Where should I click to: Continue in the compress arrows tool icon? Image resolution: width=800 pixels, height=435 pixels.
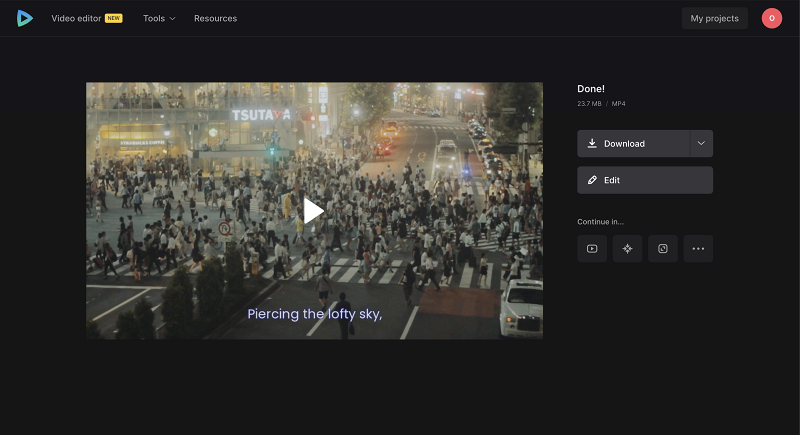(627, 249)
